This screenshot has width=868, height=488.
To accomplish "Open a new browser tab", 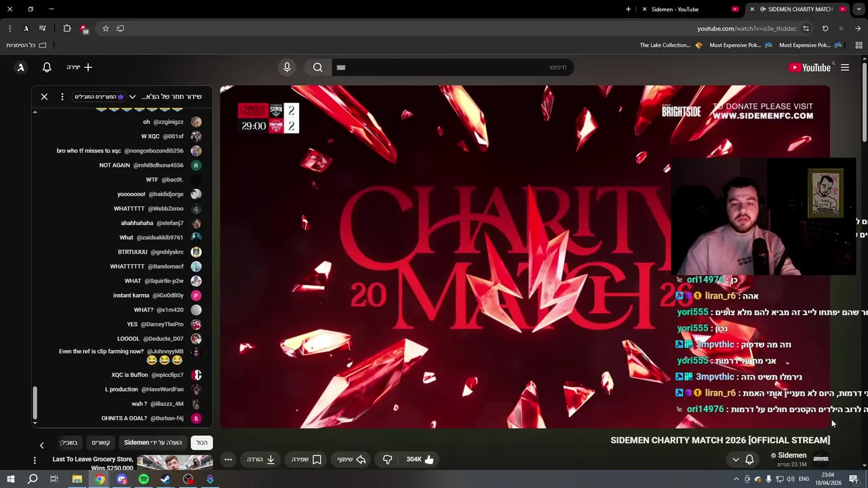I will pos(628,9).
